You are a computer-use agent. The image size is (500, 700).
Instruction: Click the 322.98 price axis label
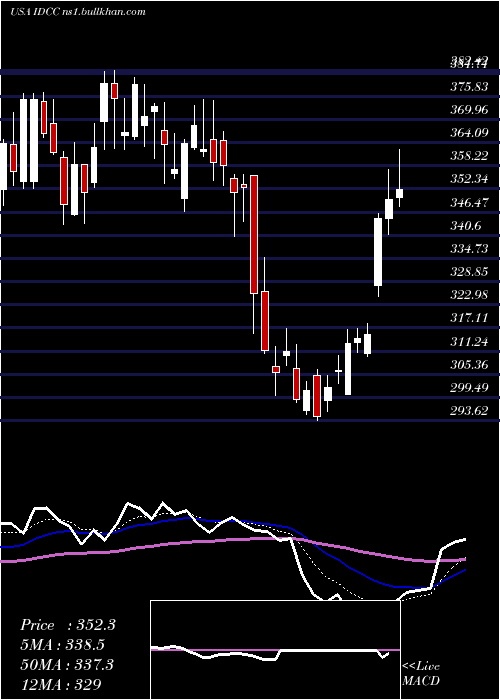tap(469, 296)
